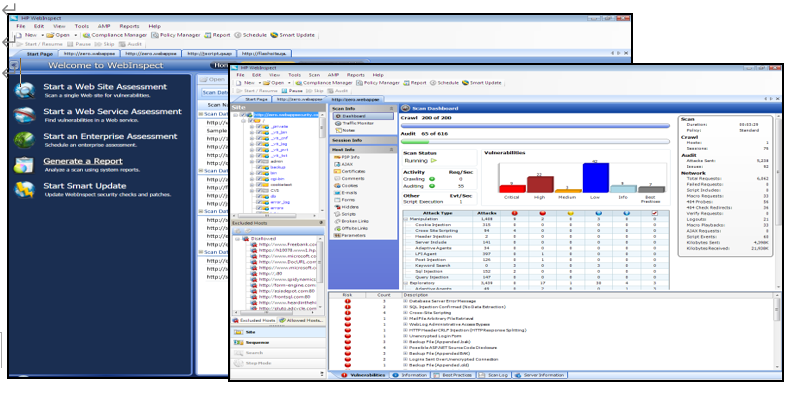Toggle the checkbox next to admin folder
This screenshot has height=394, width=795.
pyautogui.click(x=260, y=161)
